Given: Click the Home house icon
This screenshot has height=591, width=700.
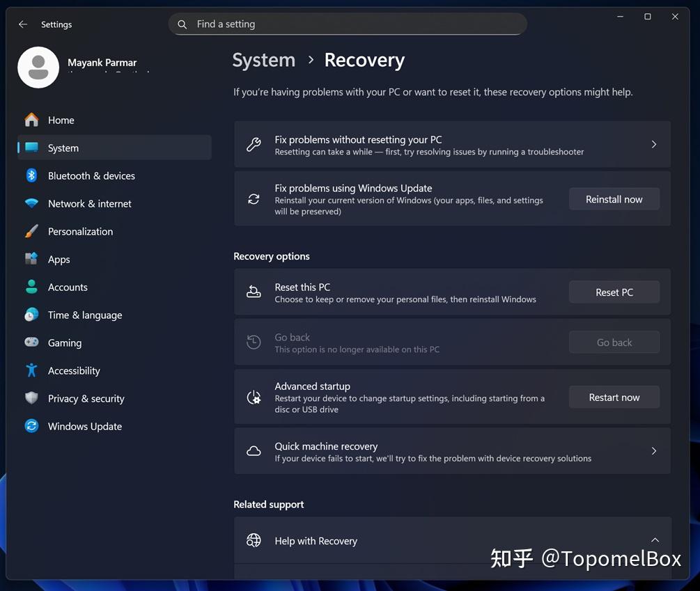Looking at the screenshot, I should (31, 120).
